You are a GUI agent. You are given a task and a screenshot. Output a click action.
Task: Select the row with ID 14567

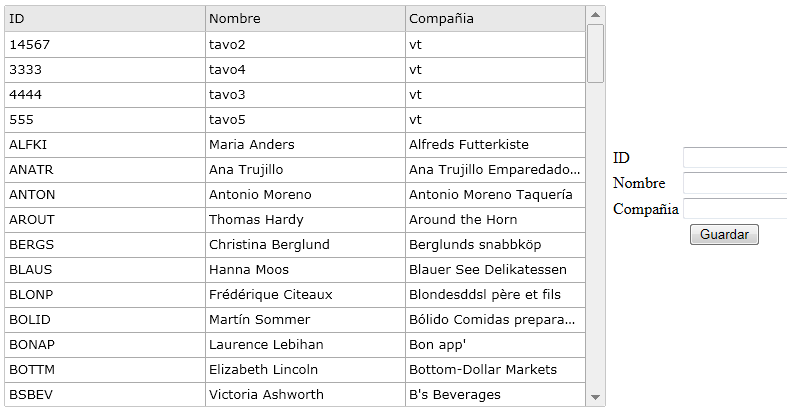(295, 45)
